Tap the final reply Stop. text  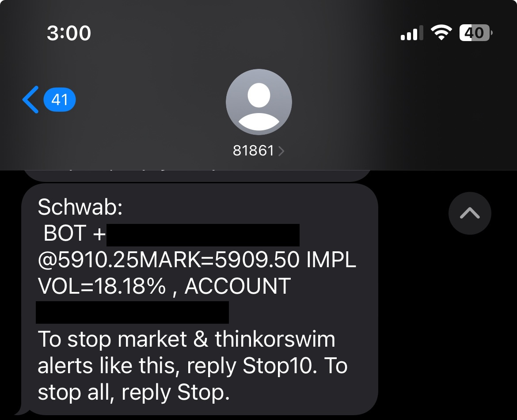176,392
